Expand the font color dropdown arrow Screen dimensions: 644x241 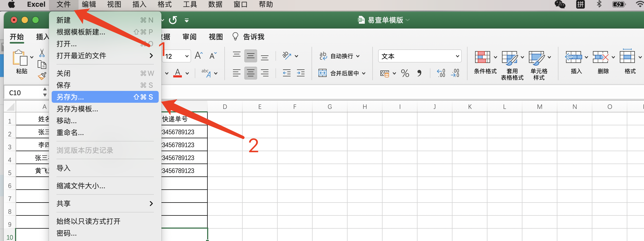point(187,73)
